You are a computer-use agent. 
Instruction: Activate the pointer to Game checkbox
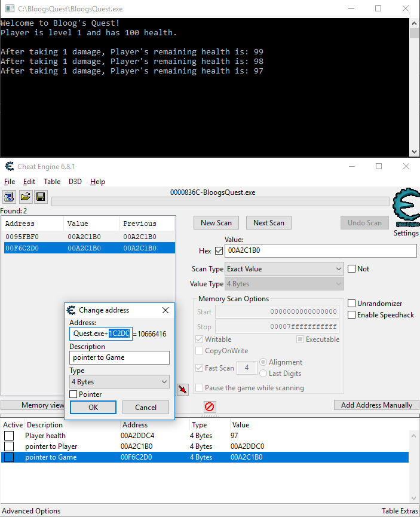tap(9, 457)
